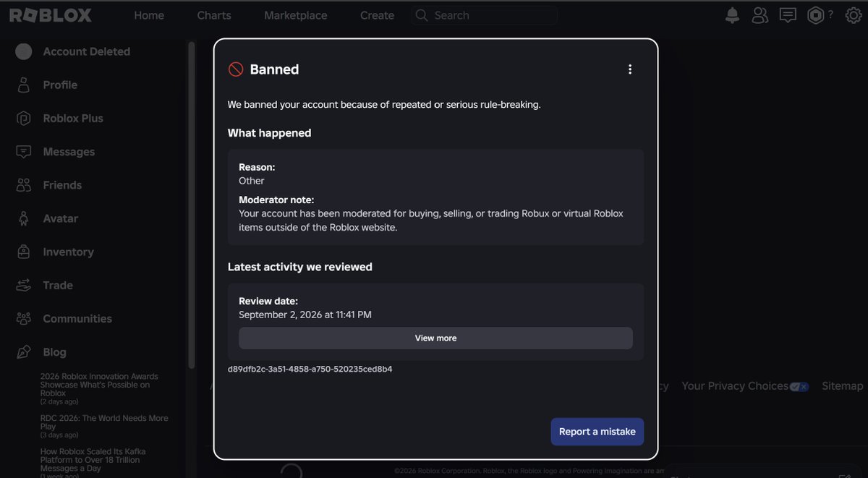Click Your Privacy Choices footer link
The image size is (868, 478).
point(735,386)
